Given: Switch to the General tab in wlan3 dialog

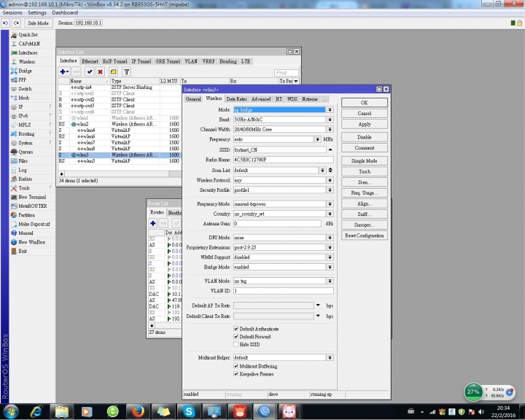Looking at the screenshot, I should click(193, 99).
